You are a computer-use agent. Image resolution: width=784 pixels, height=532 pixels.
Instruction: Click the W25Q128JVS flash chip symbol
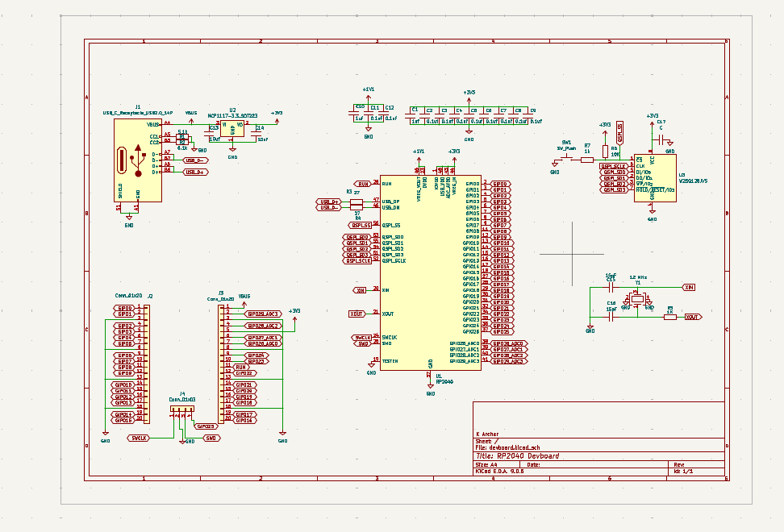coord(654,178)
